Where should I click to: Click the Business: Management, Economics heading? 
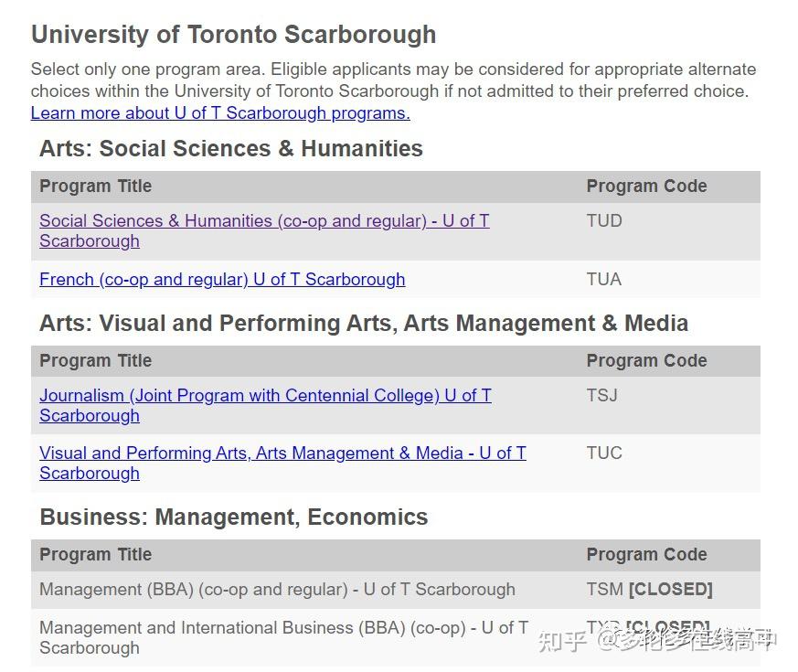tap(233, 517)
